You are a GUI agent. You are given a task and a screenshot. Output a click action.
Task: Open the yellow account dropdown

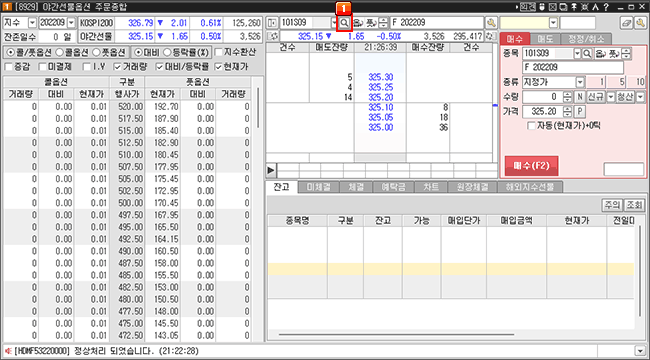[553, 22]
